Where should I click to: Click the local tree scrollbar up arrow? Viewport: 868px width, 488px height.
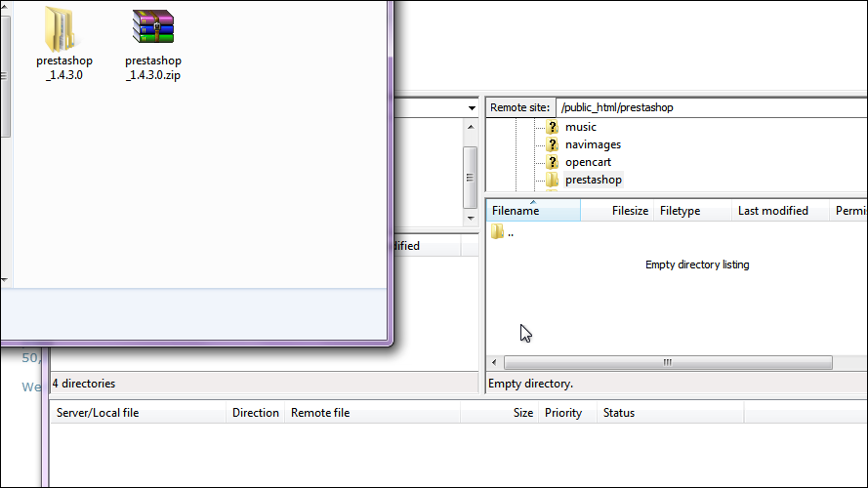pyautogui.click(x=471, y=127)
